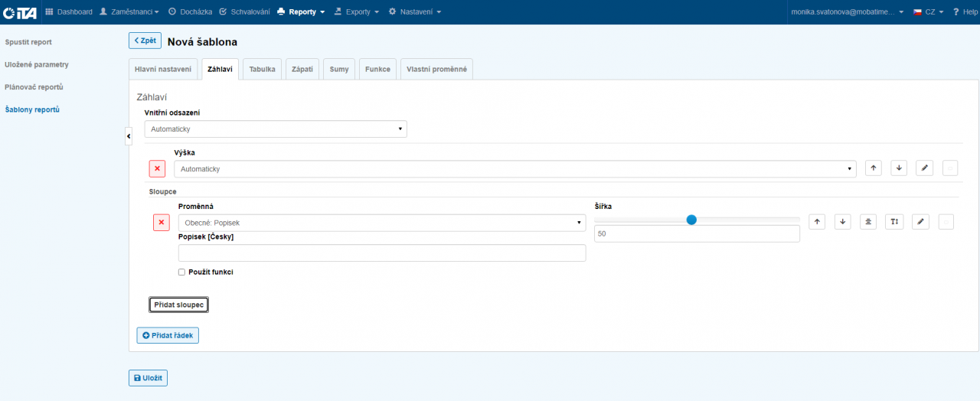Open column text alignment options
This screenshot has width=980, height=401.
tap(868, 222)
